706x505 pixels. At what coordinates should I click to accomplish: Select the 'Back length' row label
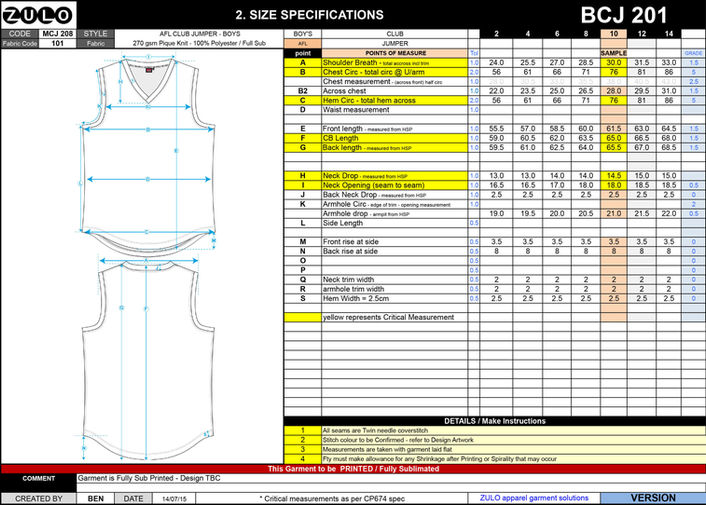pos(395,148)
